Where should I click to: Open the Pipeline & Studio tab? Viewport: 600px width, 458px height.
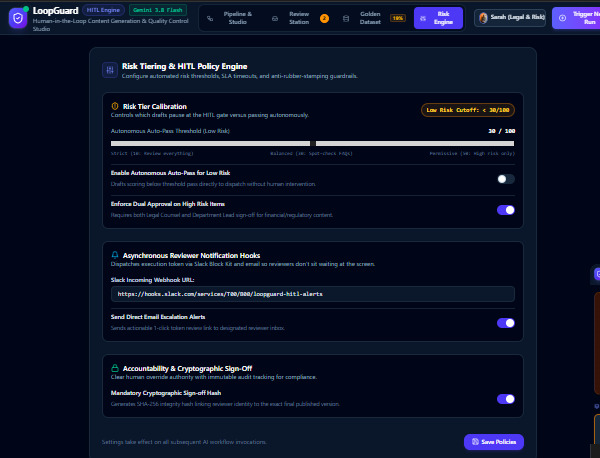(x=230, y=18)
